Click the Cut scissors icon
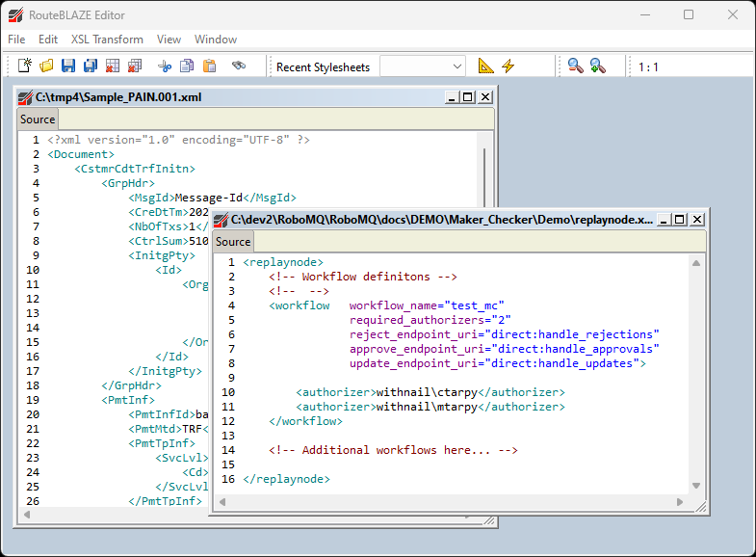This screenshot has width=756, height=557. 165,66
